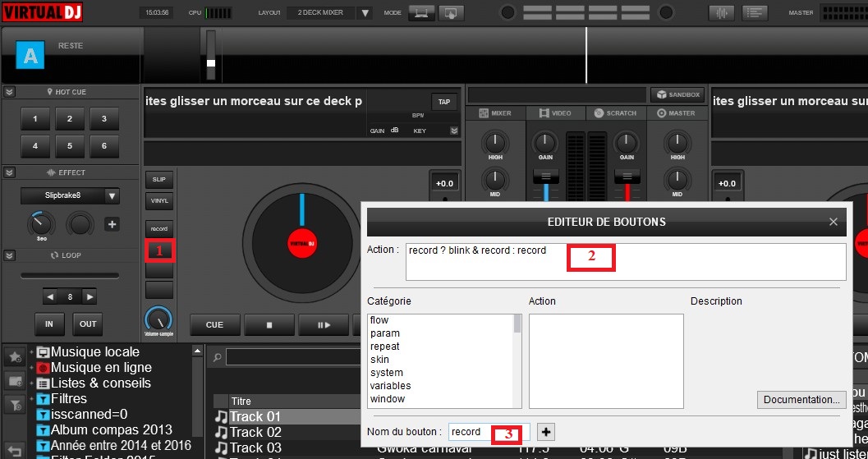Select the variables category
Screen dimensions: 868x459
pyautogui.click(x=390, y=385)
